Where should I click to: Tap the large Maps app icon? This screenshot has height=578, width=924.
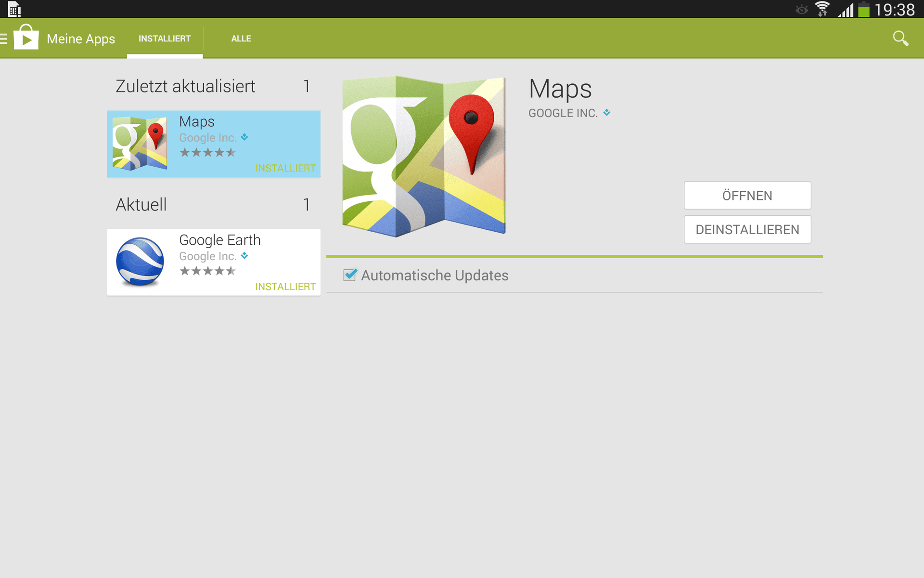424,156
